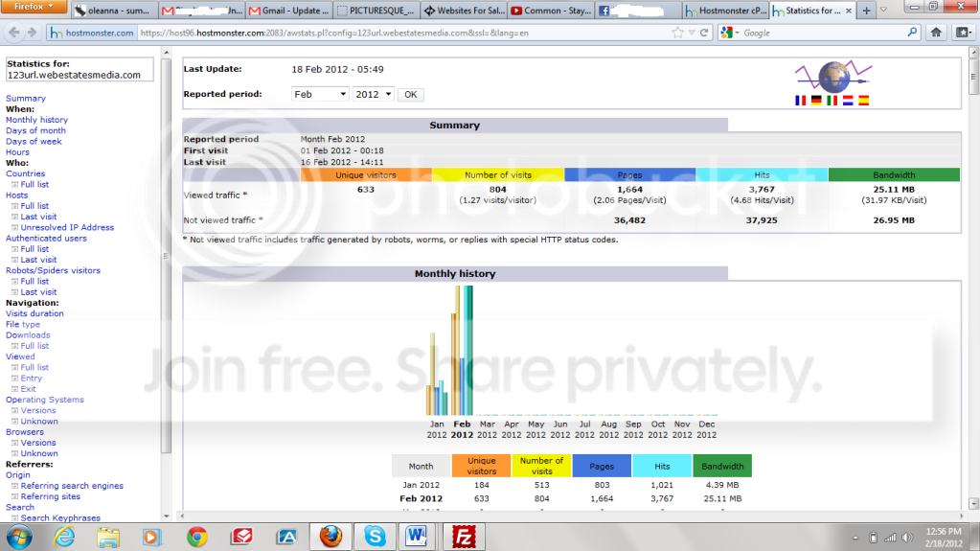Switch AWStats language with Dutch flag
The image size is (980, 551).
pos(848,100)
